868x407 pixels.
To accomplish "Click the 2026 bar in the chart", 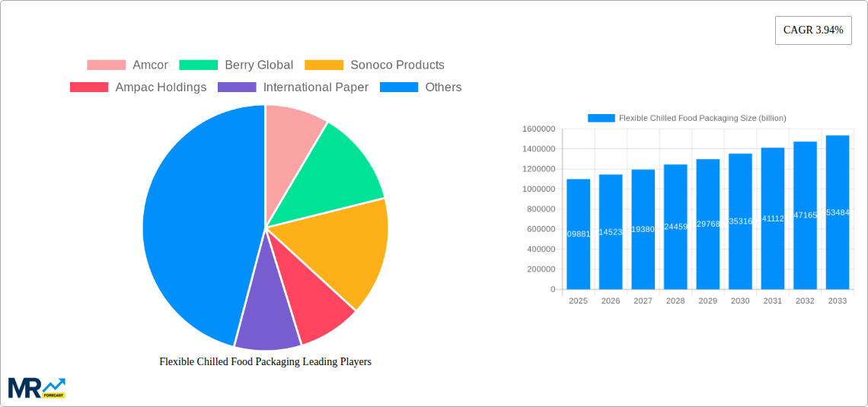I will click(611, 232).
